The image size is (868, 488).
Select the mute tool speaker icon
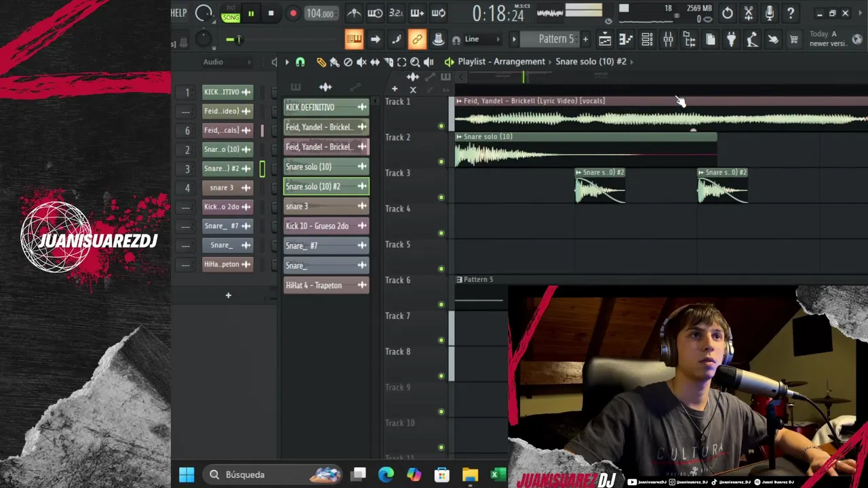(x=361, y=62)
